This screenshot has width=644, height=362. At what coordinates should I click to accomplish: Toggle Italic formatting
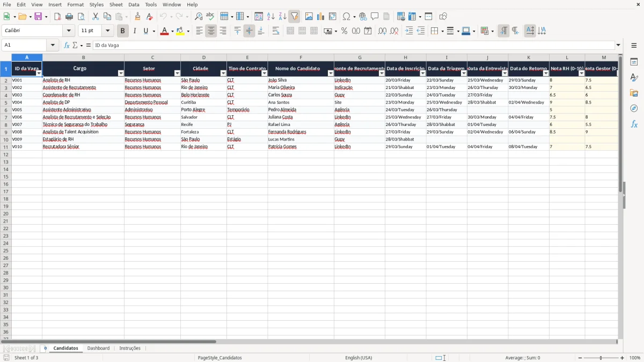tap(135, 31)
